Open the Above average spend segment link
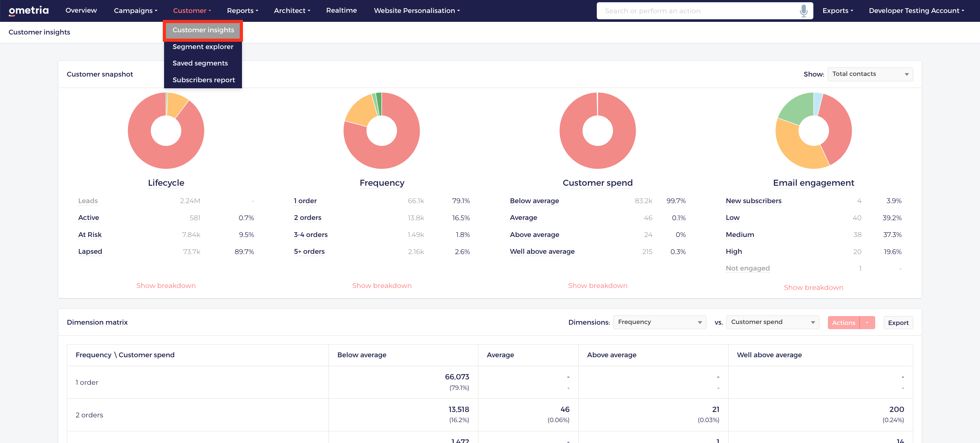Image resolution: width=980 pixels, height=443 pixels. [x=535, y=235]
